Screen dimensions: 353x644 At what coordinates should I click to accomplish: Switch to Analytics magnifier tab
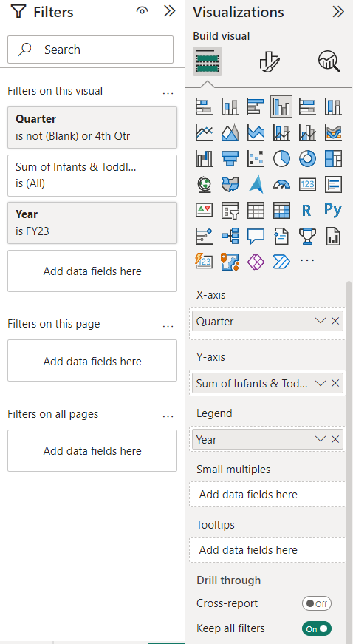click(x=329, y=61)
